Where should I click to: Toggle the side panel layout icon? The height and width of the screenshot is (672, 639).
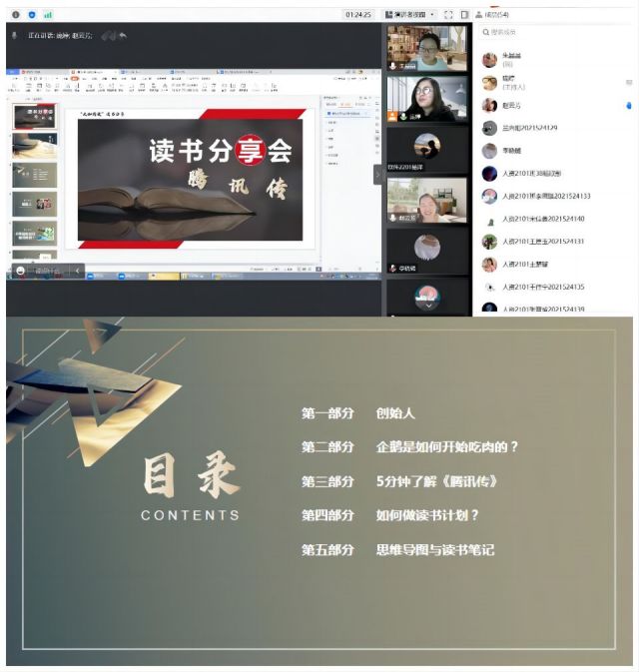pyautogui.click(x=464, y=15)
